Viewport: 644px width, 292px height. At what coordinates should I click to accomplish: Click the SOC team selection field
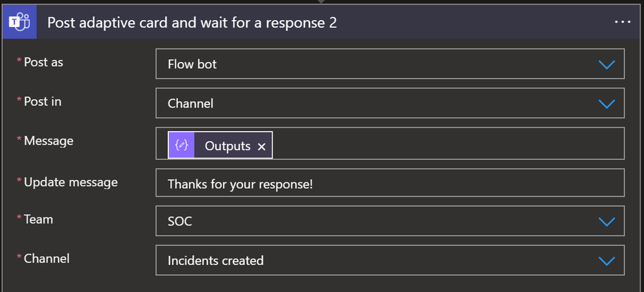[390, 221]
